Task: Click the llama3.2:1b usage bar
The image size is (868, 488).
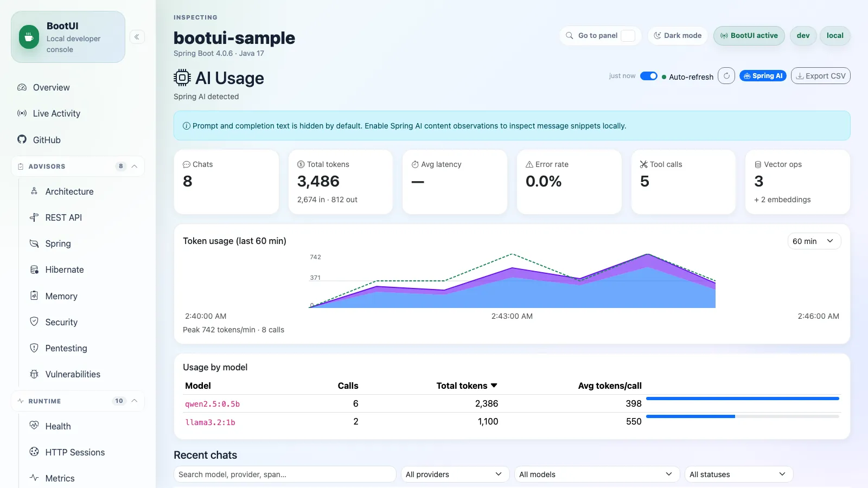Action: click(x=743, y=416)
